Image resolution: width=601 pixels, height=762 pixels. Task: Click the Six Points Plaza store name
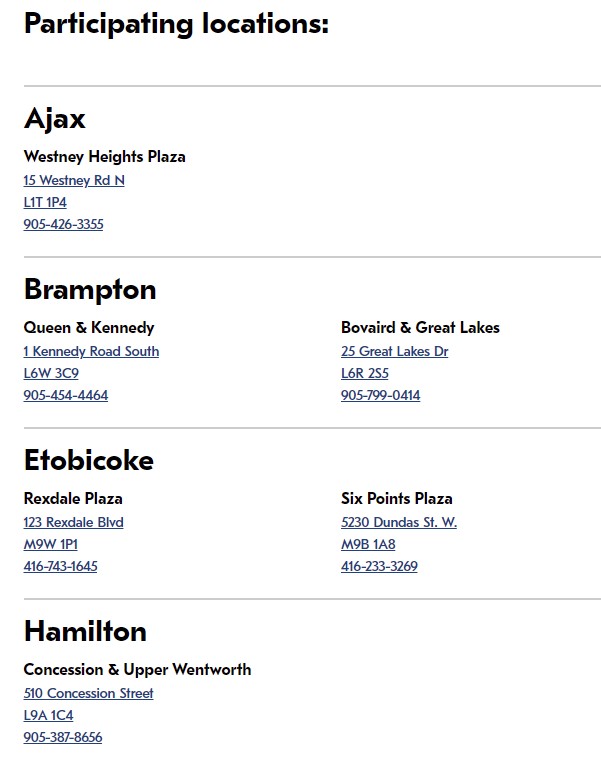pyautogui.click(x=396, y=499)
